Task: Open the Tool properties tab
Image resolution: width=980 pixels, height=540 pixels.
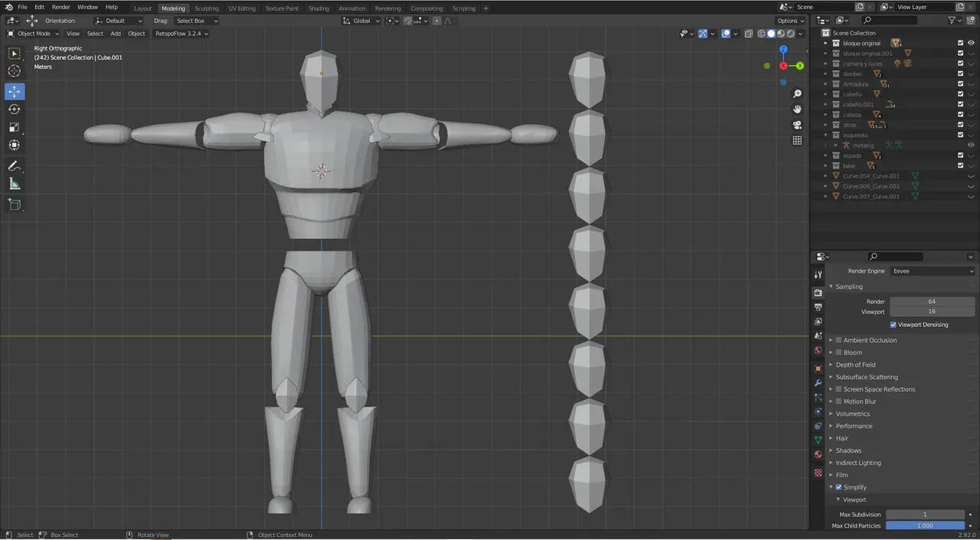Action: 818,275
